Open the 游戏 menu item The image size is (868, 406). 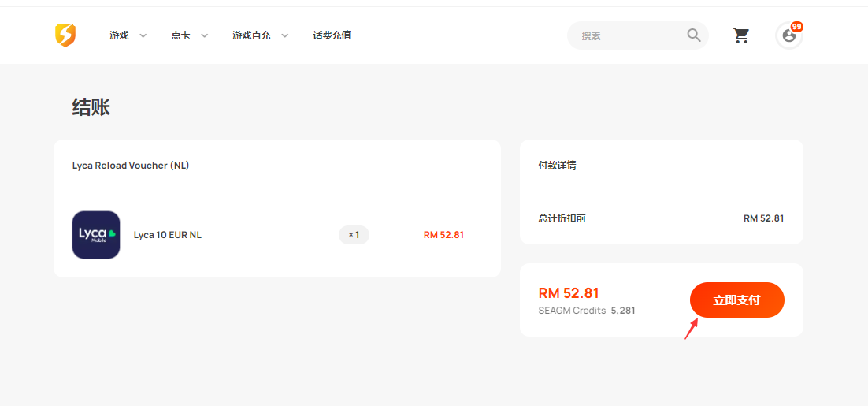tap(119, 35)
